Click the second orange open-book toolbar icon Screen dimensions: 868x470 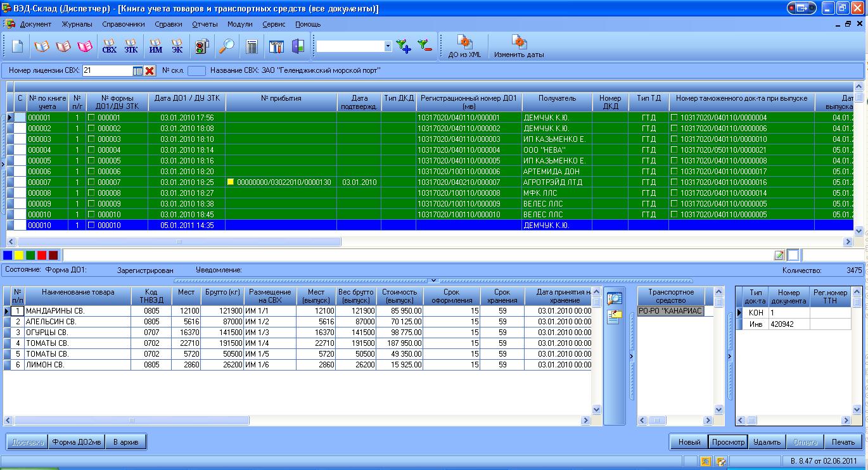[63, 46]
